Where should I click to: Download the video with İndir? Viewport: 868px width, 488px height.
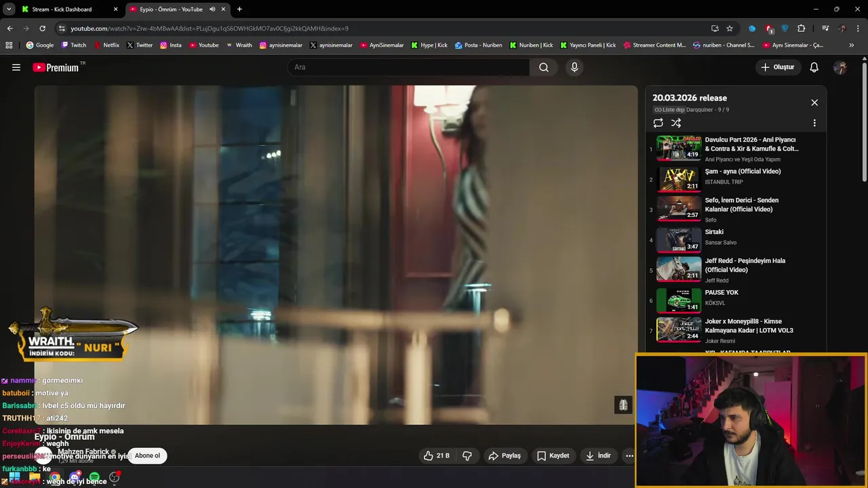(x=599, y=455)
